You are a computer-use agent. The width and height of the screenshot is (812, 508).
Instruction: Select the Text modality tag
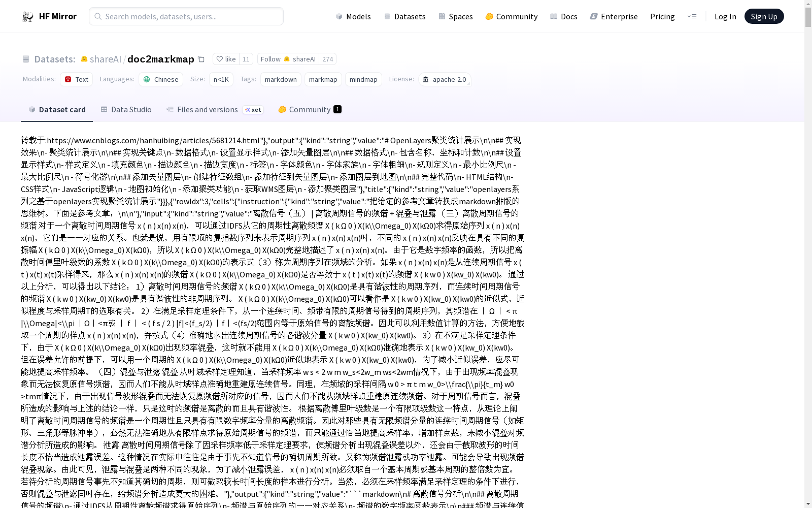point(77,79)
